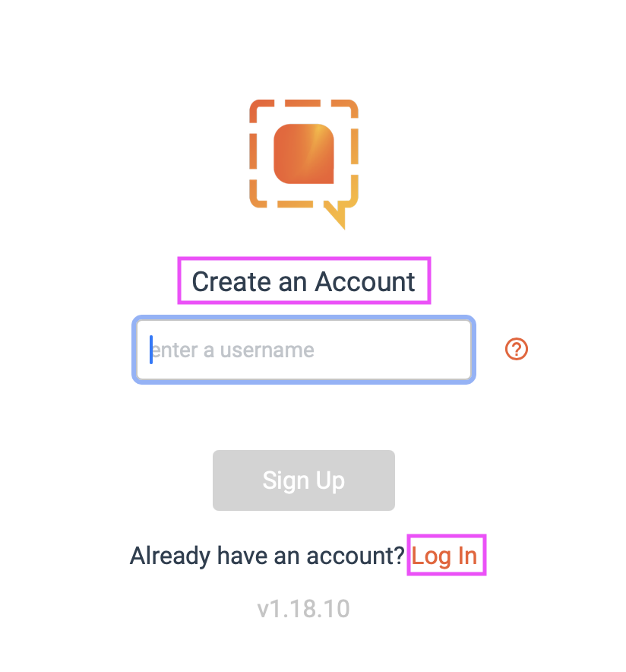
Task: Click the word "Account" in the heading
Action: pos(365,281)
